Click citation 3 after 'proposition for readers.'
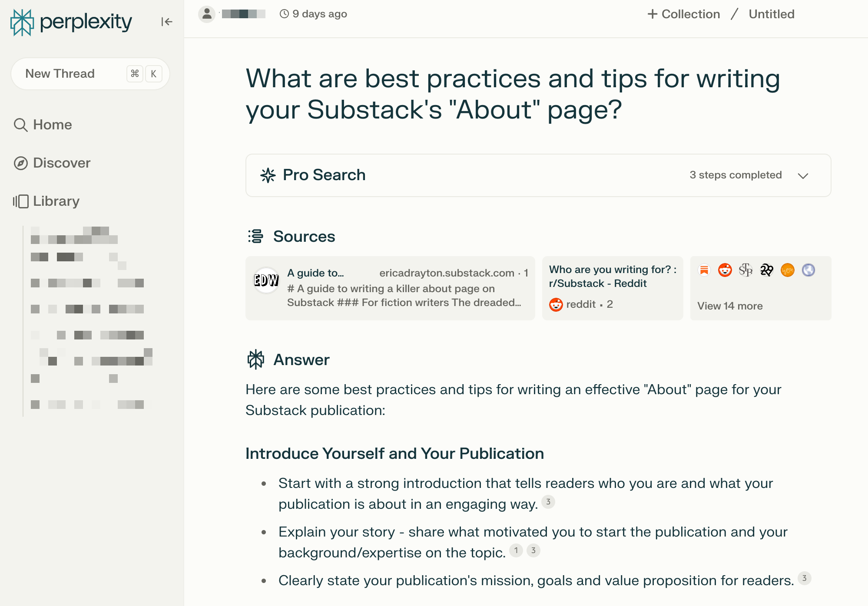Viewport: 868px width, 606px height. pyautogui.click(x=805, y=578)
